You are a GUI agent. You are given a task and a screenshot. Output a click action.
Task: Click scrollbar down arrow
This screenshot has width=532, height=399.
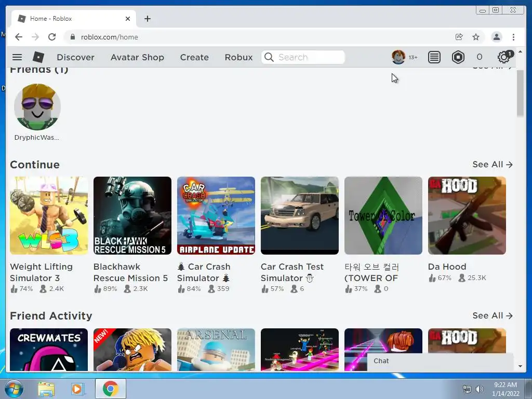pos(520,366)
